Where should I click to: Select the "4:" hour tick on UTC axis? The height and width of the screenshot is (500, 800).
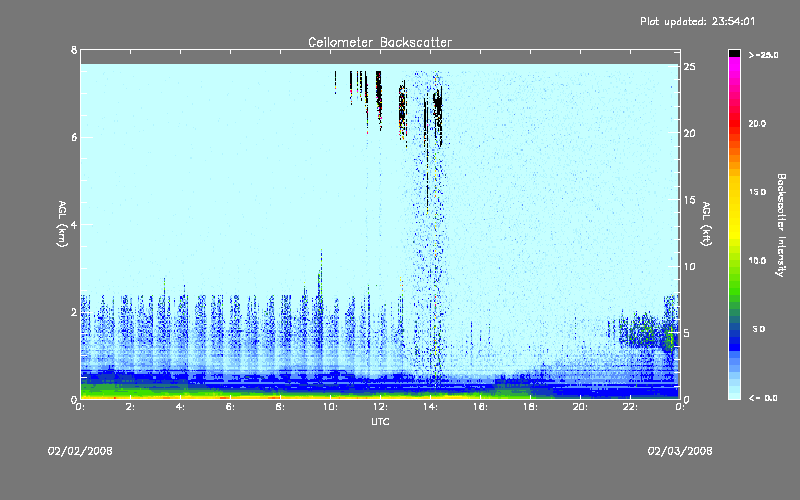[180, 407]
